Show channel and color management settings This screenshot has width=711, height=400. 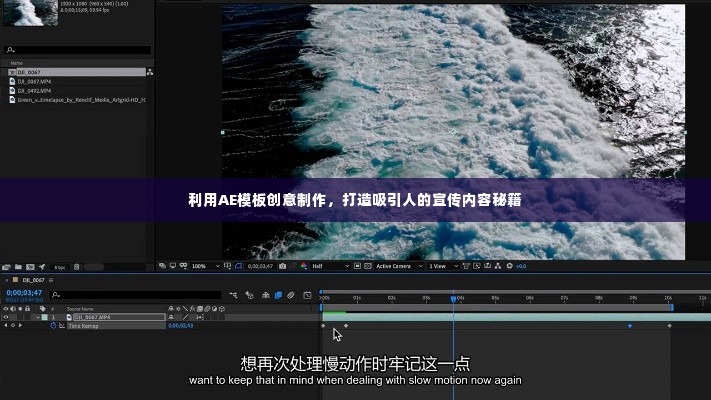pyautogui.click(x=304, y=266)
